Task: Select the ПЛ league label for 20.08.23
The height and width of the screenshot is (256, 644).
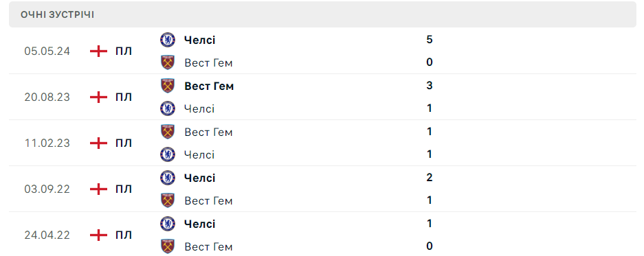Action: (x=124, y=97)
